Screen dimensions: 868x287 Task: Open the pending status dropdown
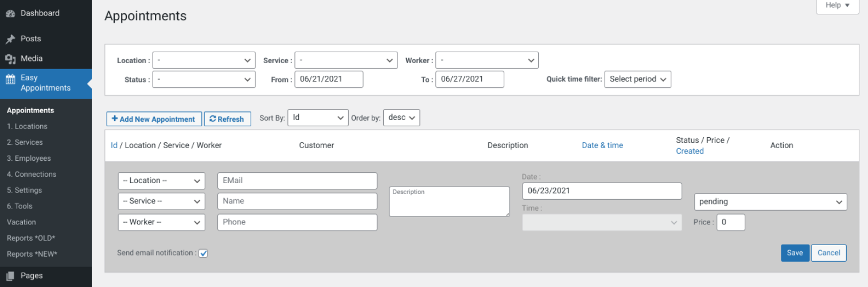pos(770,201)
